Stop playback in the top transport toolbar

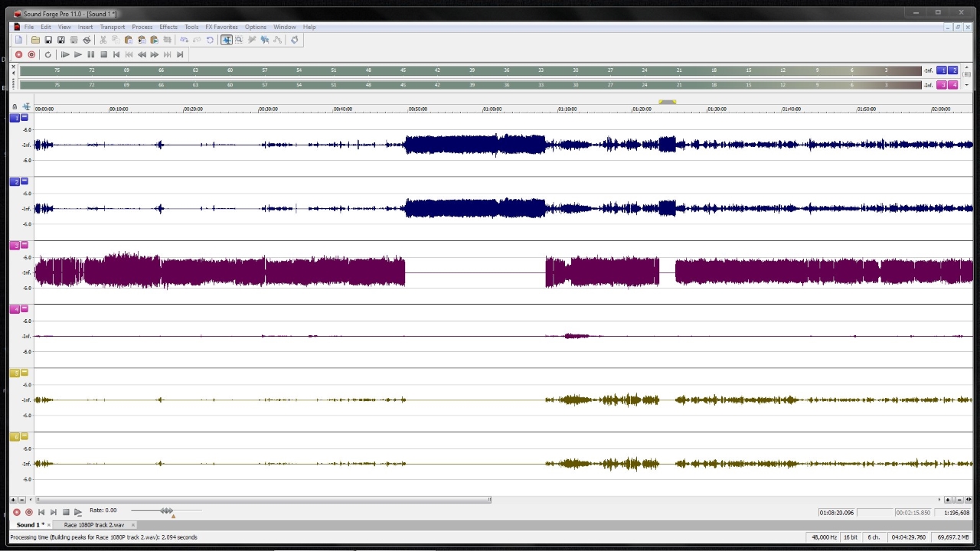103,54
